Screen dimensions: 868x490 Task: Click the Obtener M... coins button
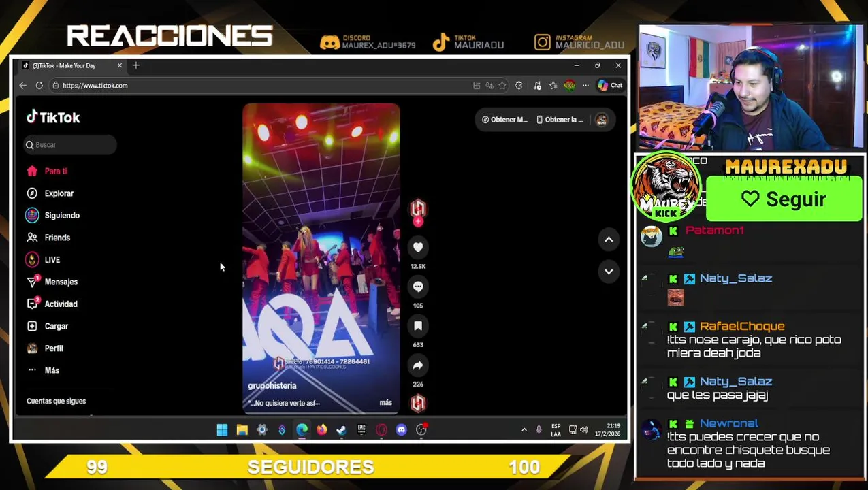point(504,120)
